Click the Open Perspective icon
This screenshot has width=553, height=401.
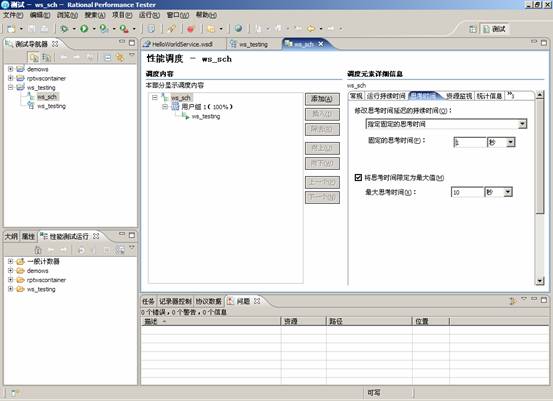(473, 29)
